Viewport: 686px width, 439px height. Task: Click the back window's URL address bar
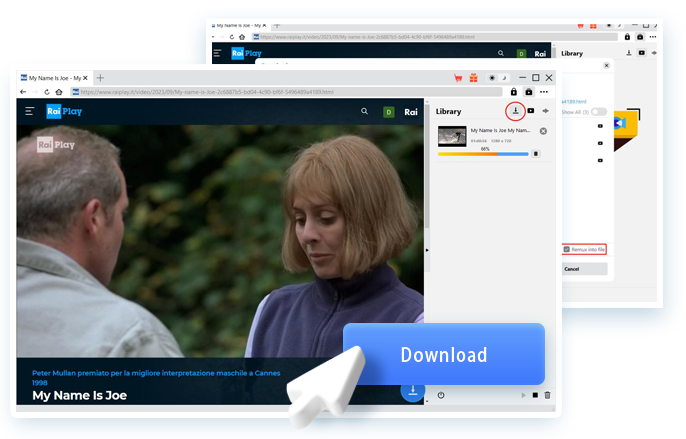click(x=435, y=37)
